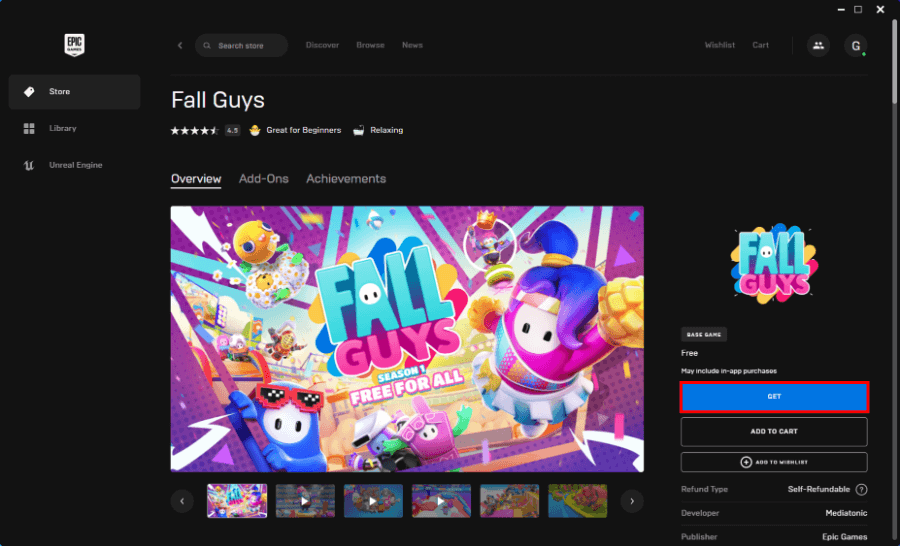Click the ADD TO CART button
The image size is (900, 546).
pyautogui.click(x=774, y=431)
